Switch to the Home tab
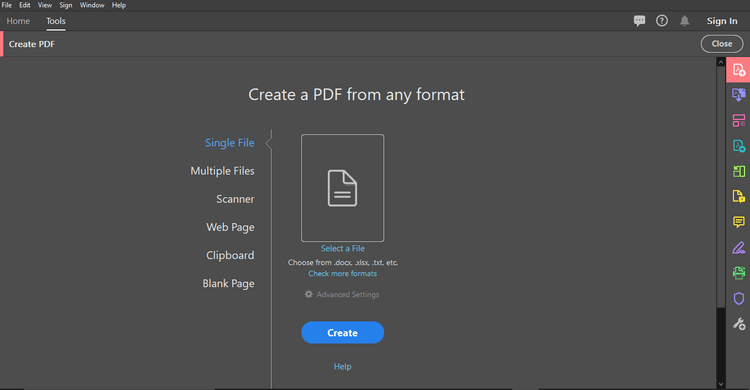Viewport: 750px width, 390px height. pos(18,21)
